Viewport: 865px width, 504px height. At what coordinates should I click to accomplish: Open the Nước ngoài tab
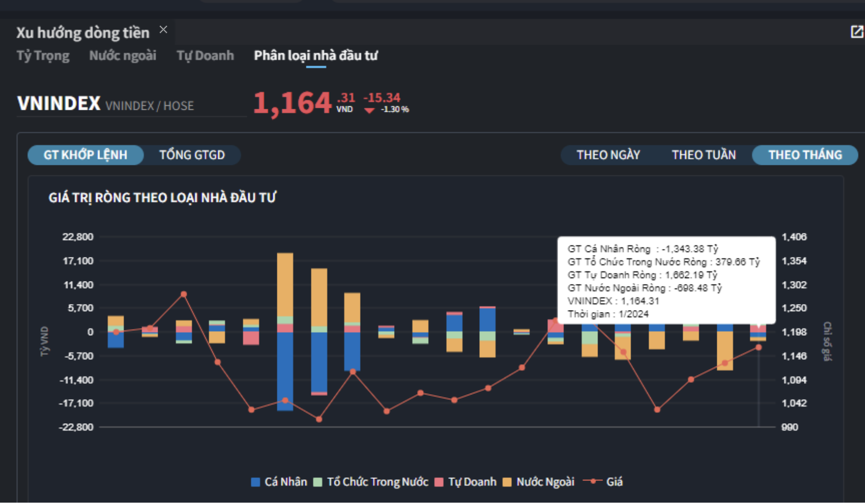coord(123,56)
